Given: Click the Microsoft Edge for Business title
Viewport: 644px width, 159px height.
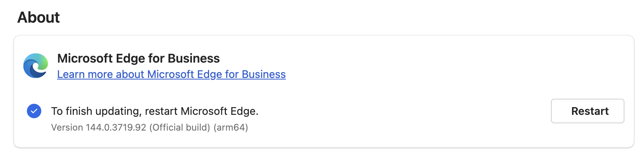Looking at the screenshot, I should click(138, 58).
